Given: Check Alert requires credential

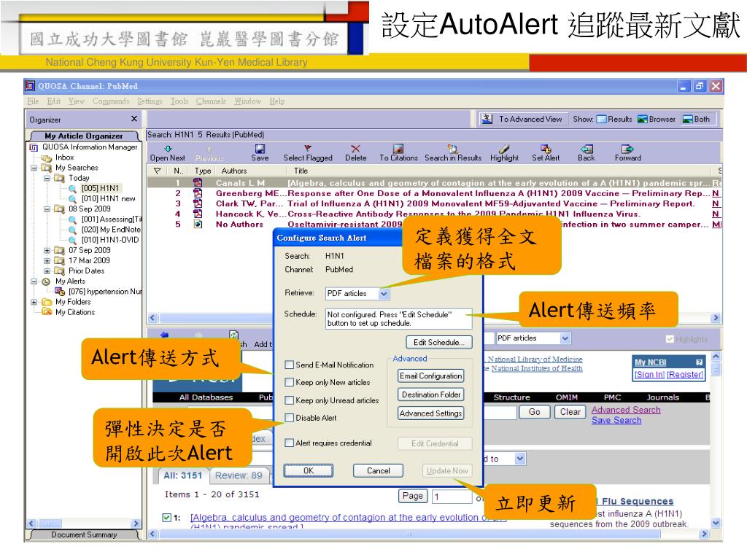Looking at the screenshot, I should [289, 443].
